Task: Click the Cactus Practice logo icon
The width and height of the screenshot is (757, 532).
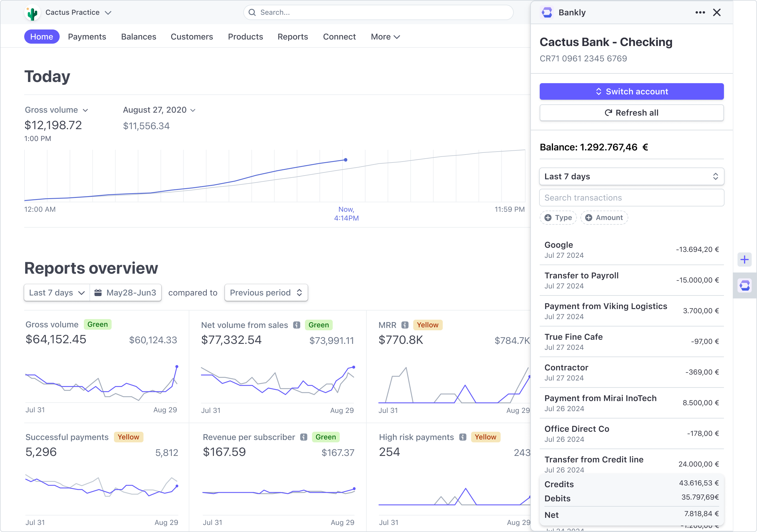Action: click(32, 12)
